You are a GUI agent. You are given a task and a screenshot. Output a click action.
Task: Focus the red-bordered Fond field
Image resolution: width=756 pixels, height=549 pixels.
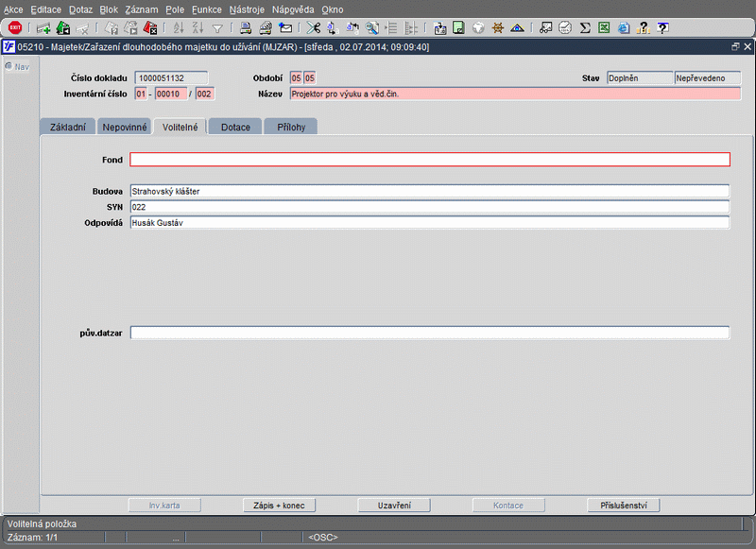click(430, 160)
